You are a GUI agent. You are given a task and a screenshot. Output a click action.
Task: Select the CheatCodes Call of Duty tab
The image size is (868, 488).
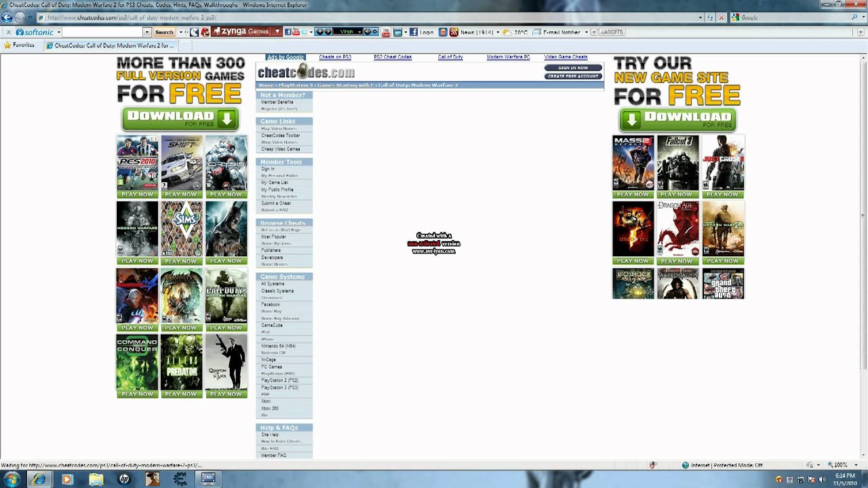coord(111,45)
